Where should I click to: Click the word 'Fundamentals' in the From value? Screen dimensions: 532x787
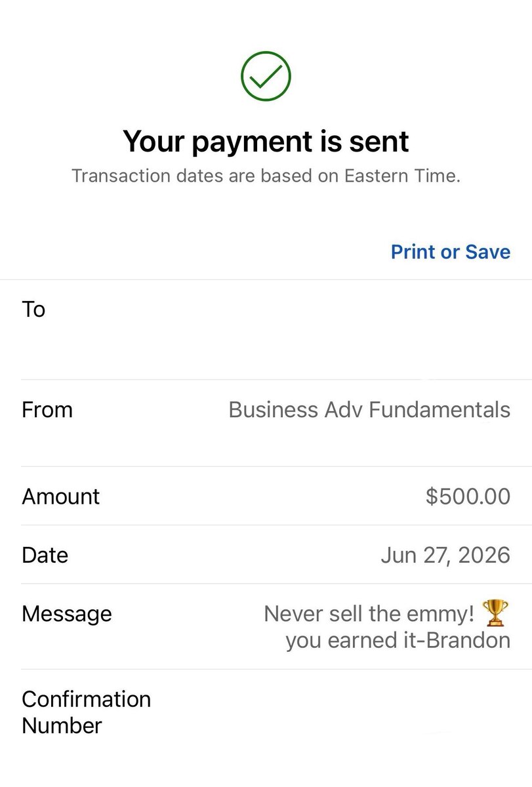pos(440,410)
